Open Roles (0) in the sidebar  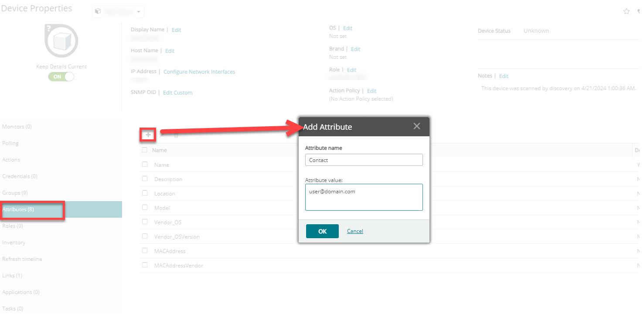coord(13,226)
